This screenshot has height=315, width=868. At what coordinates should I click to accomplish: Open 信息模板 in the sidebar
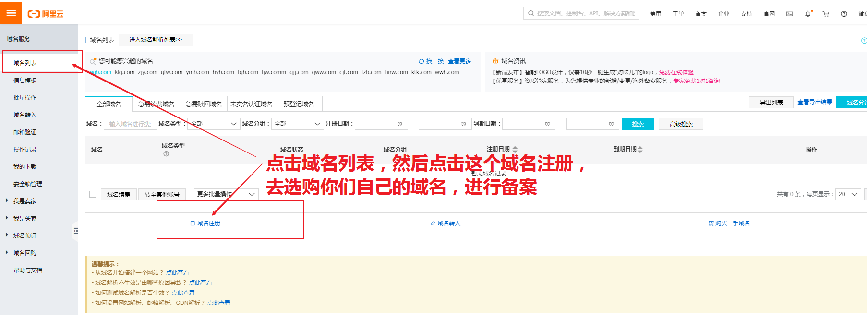25,81
